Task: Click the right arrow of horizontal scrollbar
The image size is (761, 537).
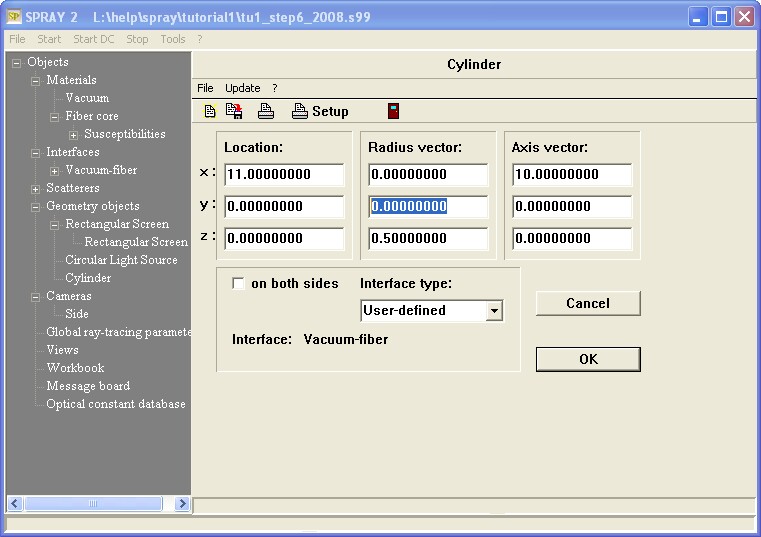Action: pyautogui.click(x=183, y=504)
